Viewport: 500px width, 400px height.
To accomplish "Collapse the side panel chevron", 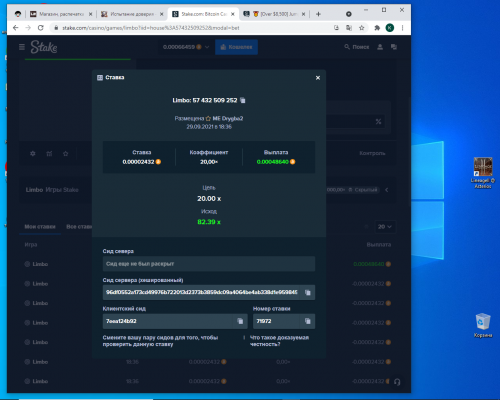I will (387, 190).
